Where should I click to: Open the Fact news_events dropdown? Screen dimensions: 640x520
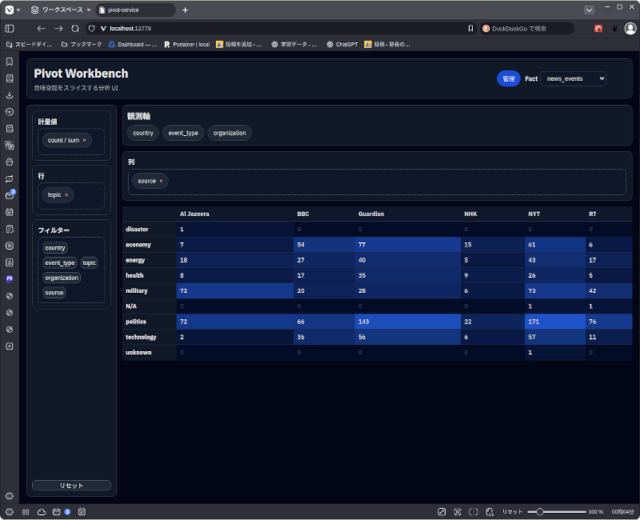click(x=573, y=78)
